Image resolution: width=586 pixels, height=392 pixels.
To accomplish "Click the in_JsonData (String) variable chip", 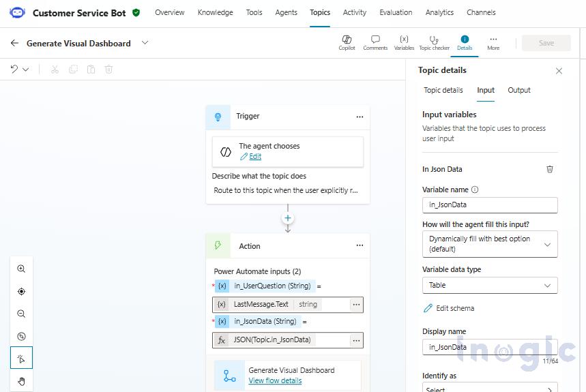I will pyautogui.click(x=259, y=322).
